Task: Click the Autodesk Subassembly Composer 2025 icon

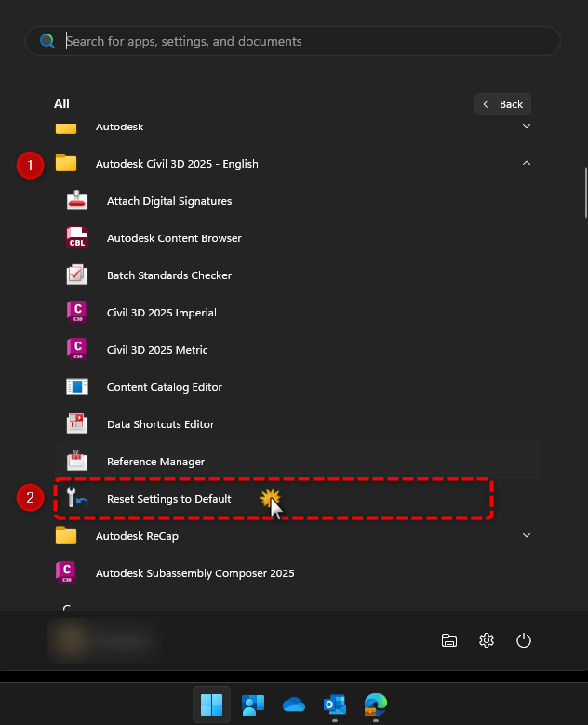Action: point(66,572)
